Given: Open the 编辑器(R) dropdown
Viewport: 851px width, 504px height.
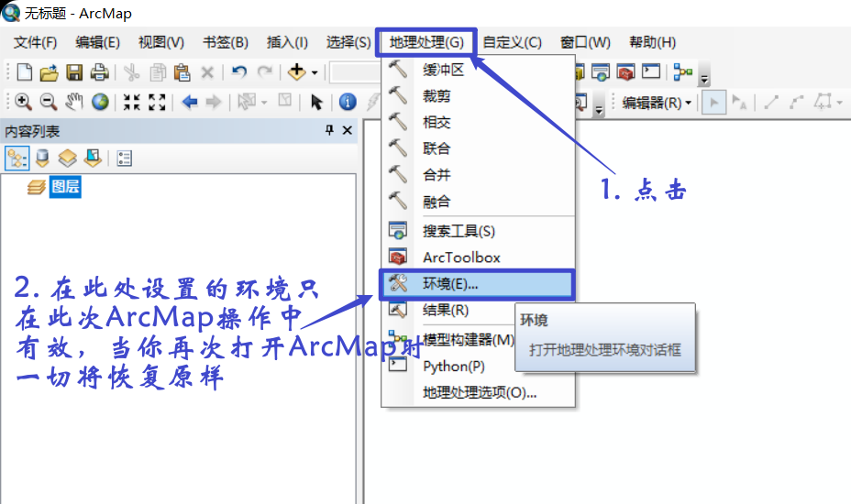Looking at the screenshot, I should (657, 102).
